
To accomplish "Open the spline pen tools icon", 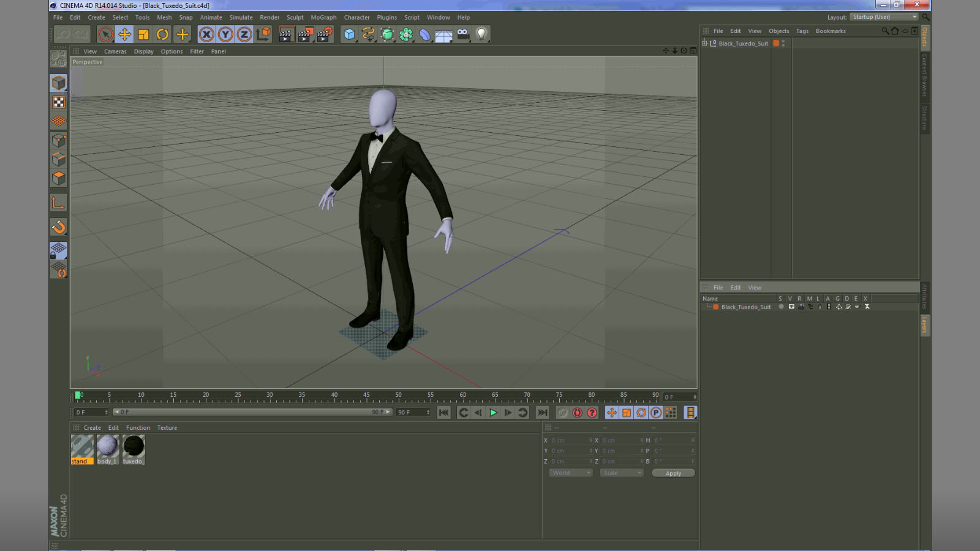I will pos(368,34).
